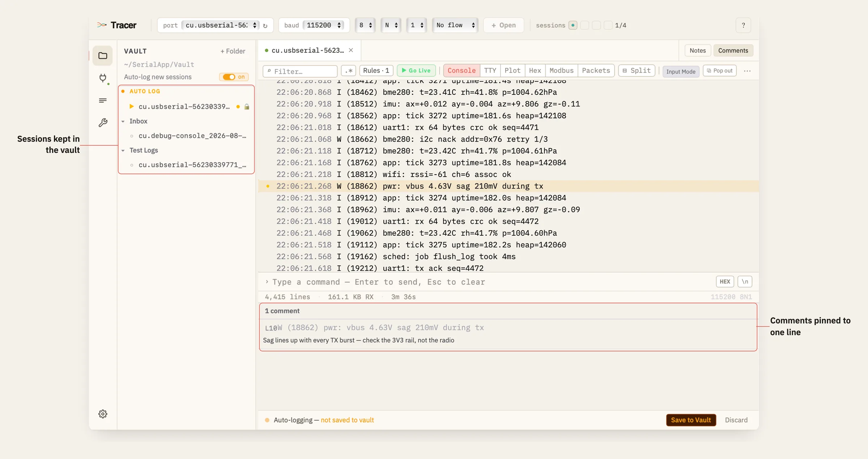Click the 115200 8N1 status text

pyautogui.click(x=731, y=297)
